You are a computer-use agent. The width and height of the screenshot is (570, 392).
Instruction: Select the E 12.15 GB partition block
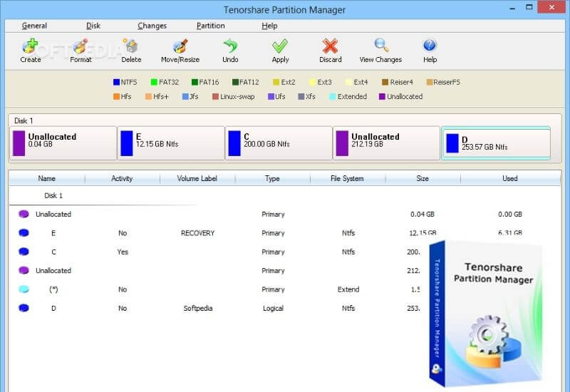171,143
